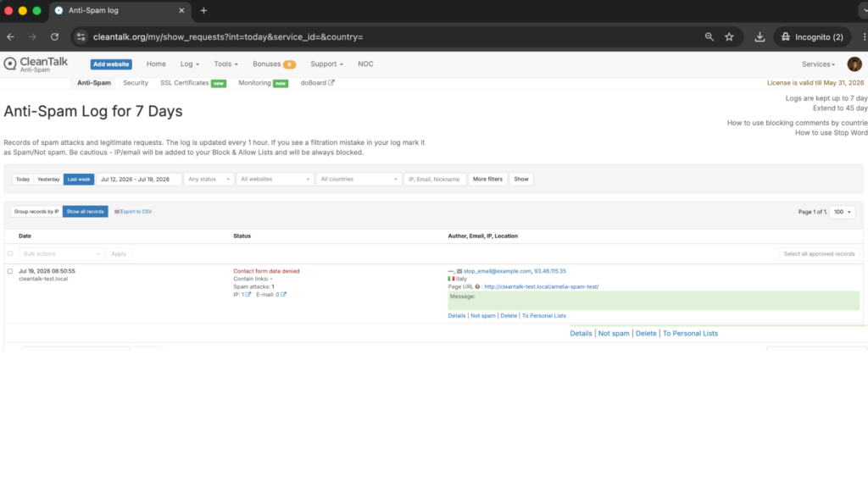The image size is (868, 488).
Task: Click the browser address bar URL
Action: pyautogui.click(x=228, y=37)
